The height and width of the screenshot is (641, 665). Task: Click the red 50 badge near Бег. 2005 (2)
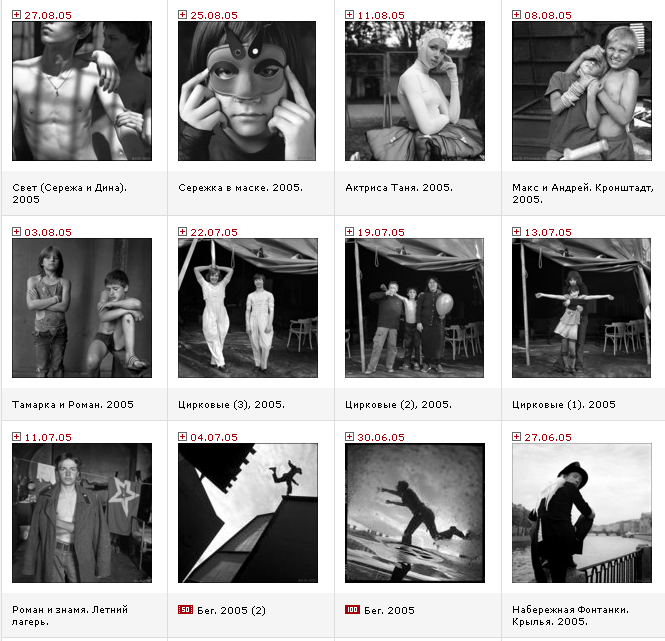point(185,610)
